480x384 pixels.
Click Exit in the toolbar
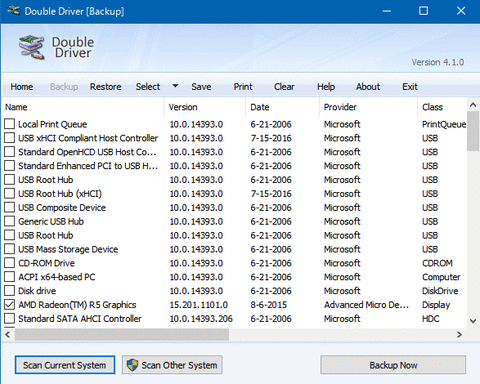[410, 87]
